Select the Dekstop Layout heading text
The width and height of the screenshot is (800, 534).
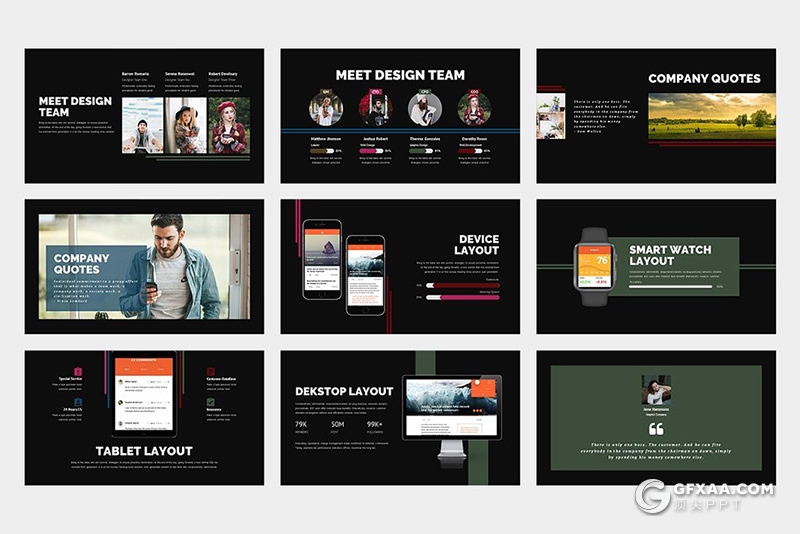coord(344,391)
